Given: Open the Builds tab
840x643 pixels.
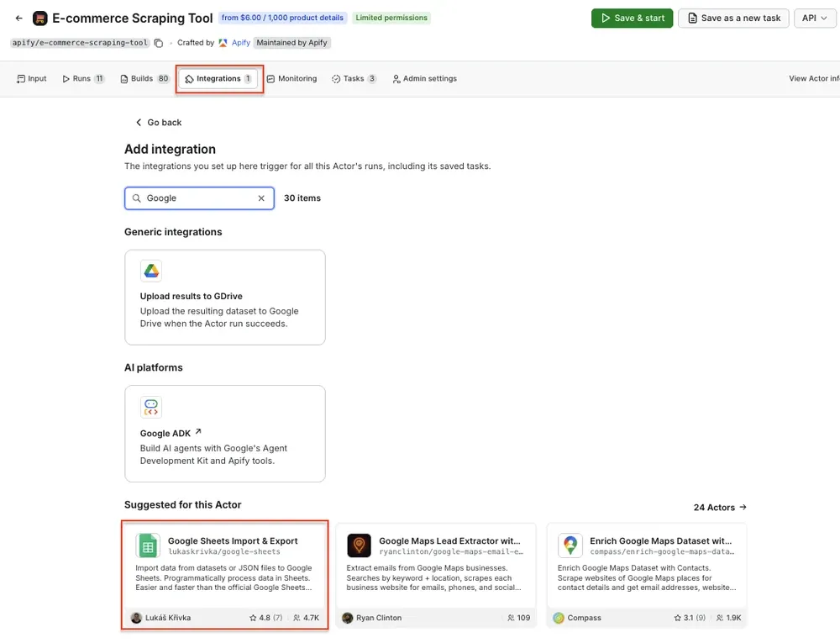Looking at the screenshot, I should click(x=144, y=79).
